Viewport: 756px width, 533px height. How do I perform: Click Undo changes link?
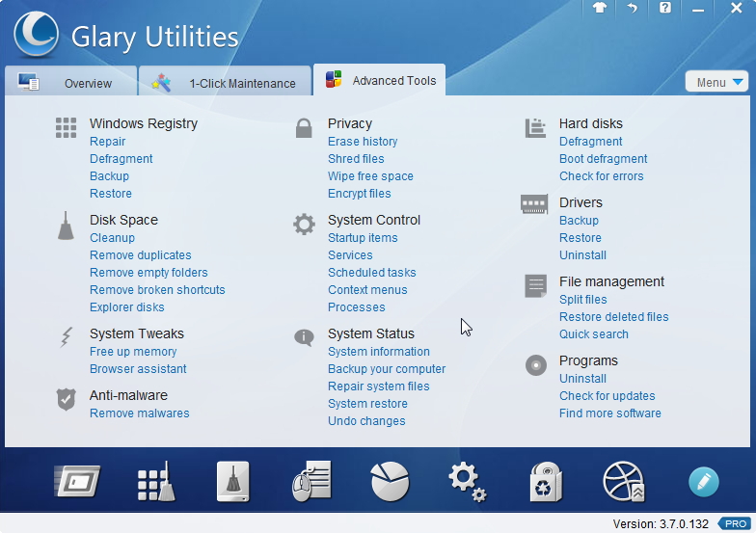click(366, 421)
